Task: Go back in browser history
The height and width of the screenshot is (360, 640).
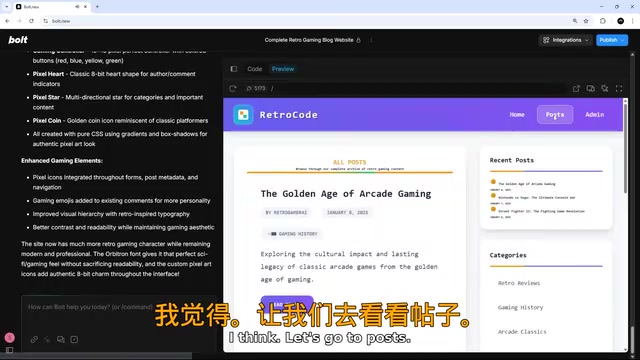Action: [7, 21]
